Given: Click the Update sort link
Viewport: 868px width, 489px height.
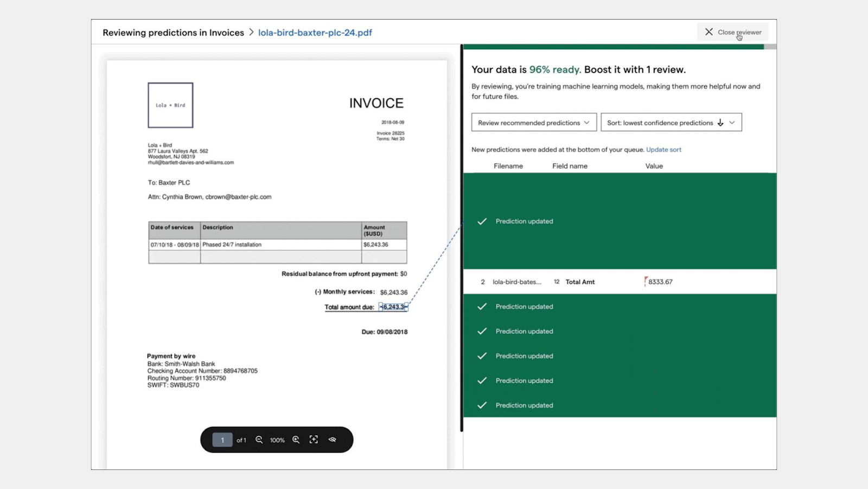Looking at the screenshot, I should coord(663,150).
